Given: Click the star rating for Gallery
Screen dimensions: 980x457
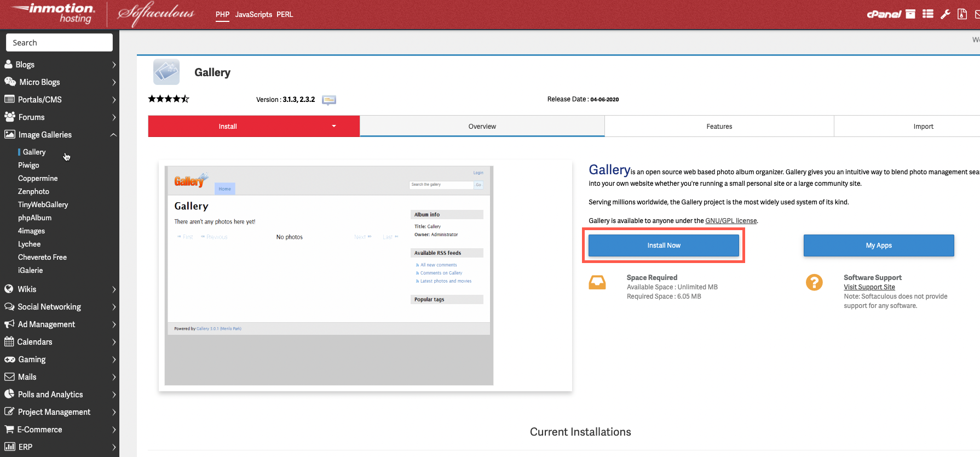Looking at the screenshot, I should (169, 99).
